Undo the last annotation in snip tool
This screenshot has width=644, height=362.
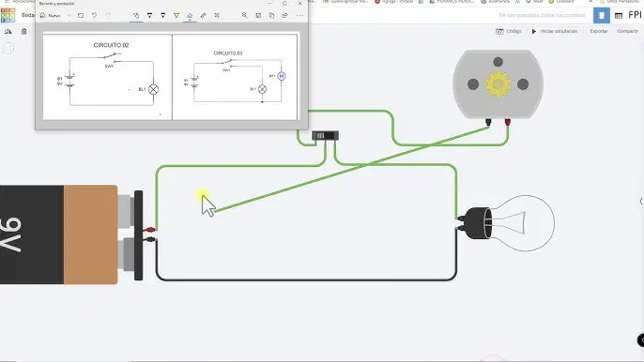(x=94, y=16)
